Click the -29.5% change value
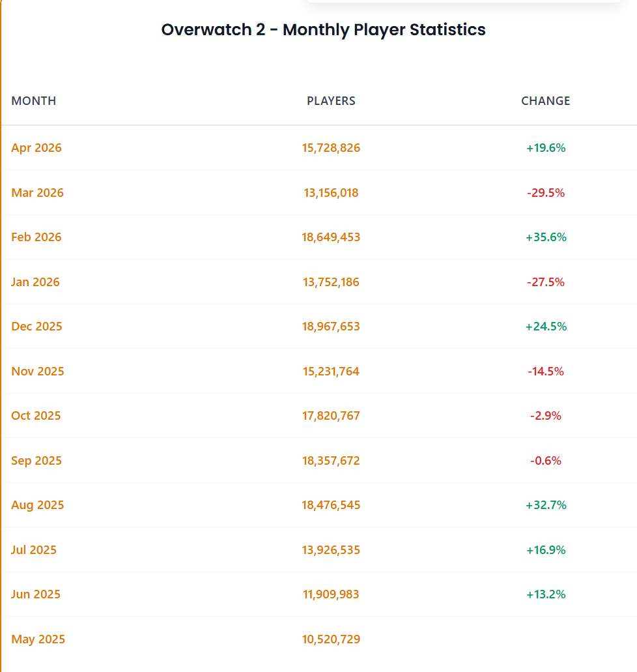 (546, 193)
